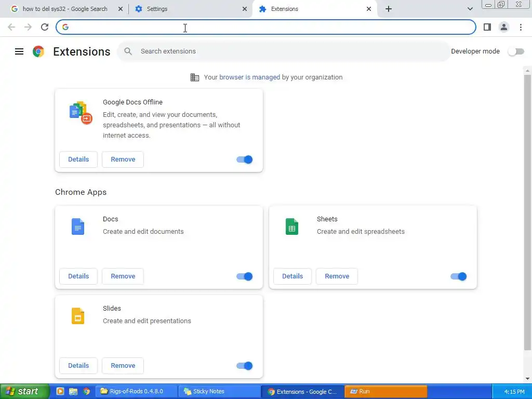The width and height of the screenshot is (532, 399).
Task: Click the scrollbar up arrow
Action: pos(527,71)
